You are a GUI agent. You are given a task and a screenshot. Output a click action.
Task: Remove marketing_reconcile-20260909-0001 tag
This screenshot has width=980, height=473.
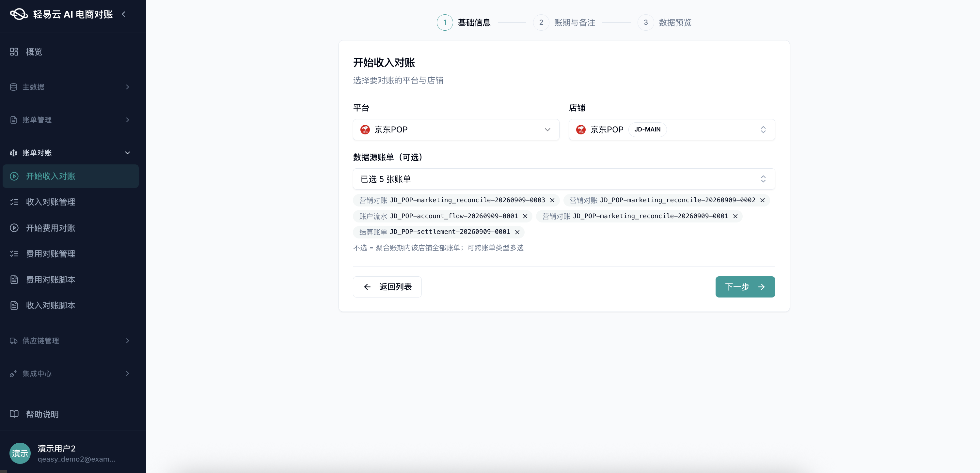735,216
